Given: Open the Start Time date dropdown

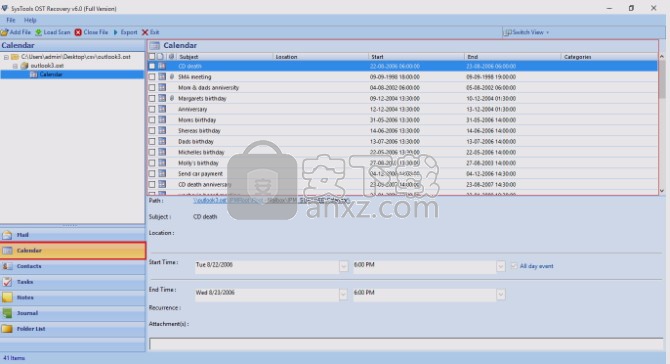Looking at the screenshot, I should (344, 267).
